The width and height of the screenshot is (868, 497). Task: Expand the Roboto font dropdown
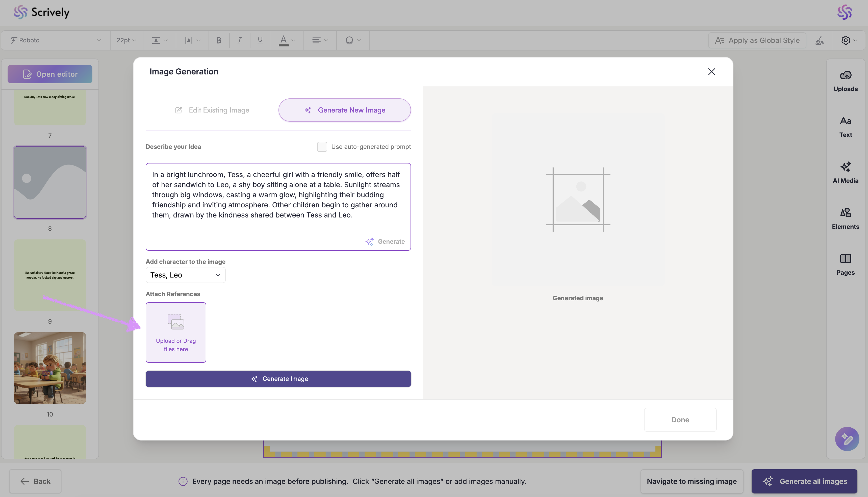[x=56, y=40]
